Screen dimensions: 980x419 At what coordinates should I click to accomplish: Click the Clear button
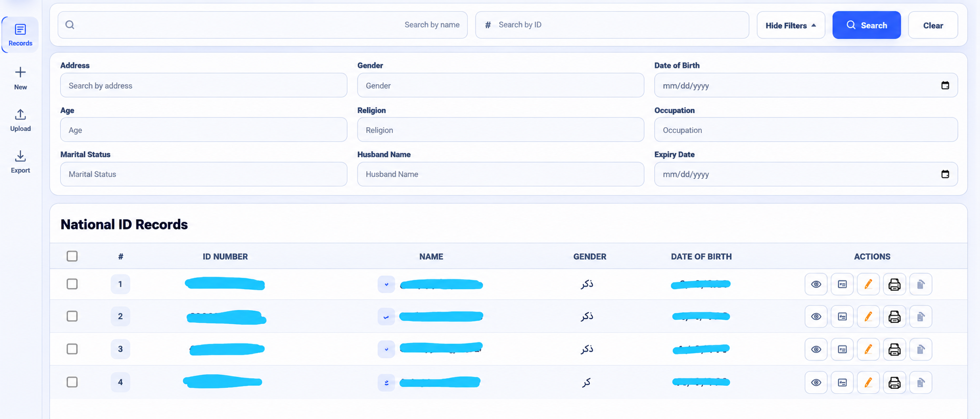[x=933, y=25]
